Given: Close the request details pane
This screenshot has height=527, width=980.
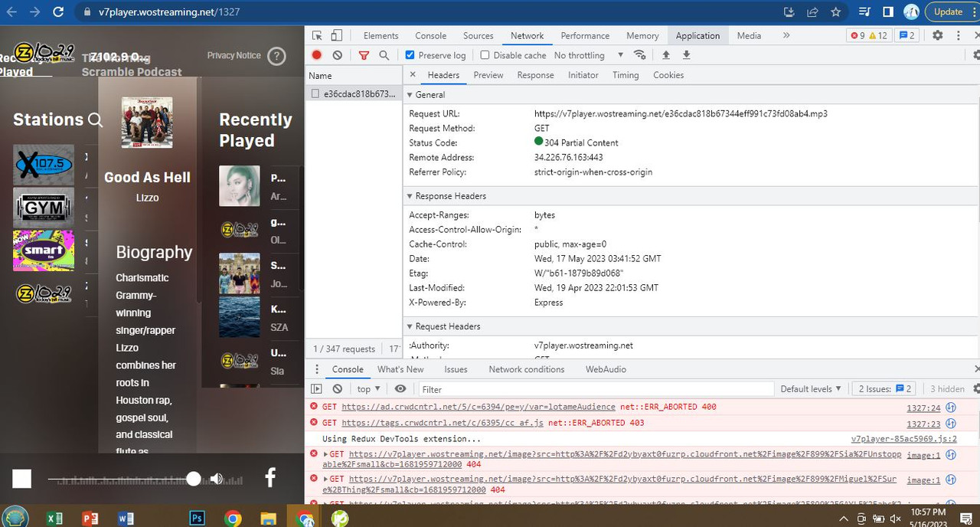Looking at the screenshot, I should click(x=413, y=75).
